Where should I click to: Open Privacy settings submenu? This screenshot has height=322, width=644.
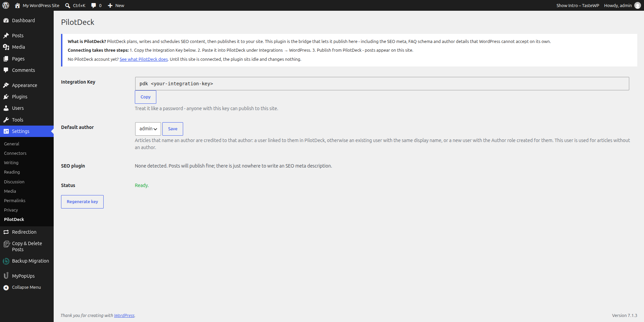(x=11, y=210)
